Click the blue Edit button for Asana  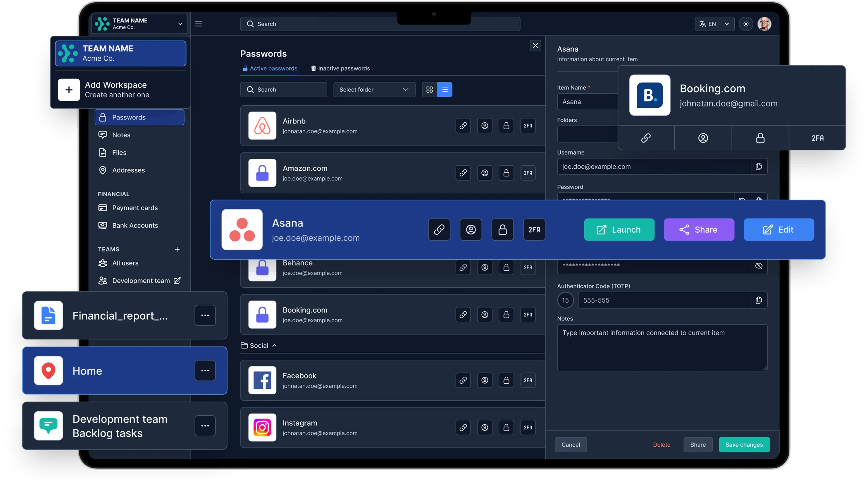779,230
